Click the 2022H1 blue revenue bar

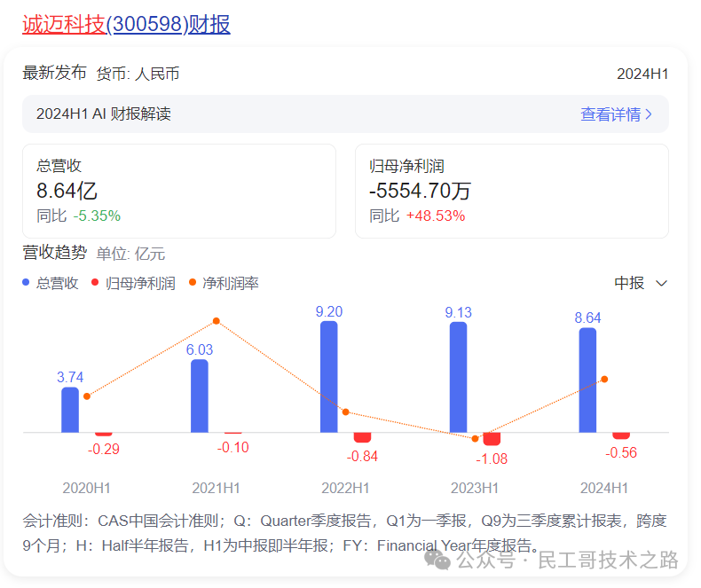(x=329, y=377)
